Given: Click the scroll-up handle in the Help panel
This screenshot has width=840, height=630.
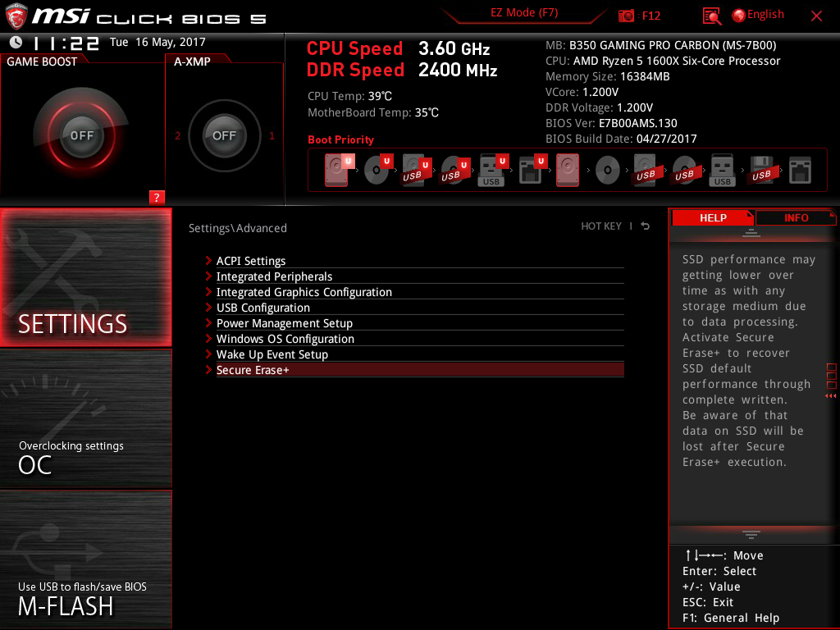Looking at the screenshot, I should tap(751, 232).
